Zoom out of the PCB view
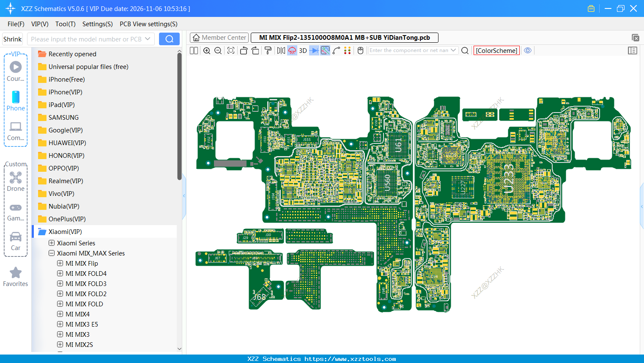Screen dimensions: 644x363 point(218,50)
